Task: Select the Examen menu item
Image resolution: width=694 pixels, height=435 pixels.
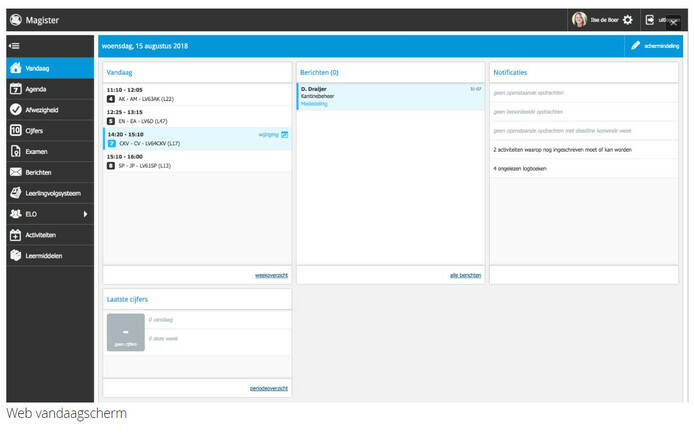Action: pos(50,151)
